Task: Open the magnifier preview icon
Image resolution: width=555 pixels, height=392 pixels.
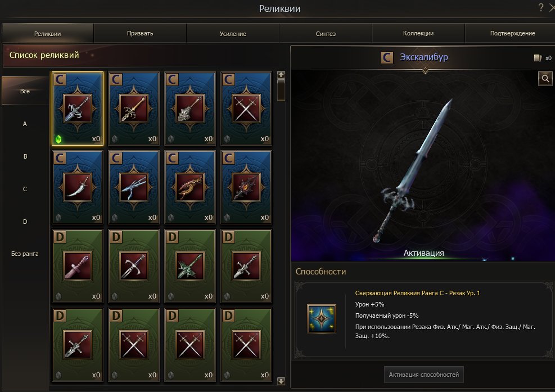Action: coord(545,78)
